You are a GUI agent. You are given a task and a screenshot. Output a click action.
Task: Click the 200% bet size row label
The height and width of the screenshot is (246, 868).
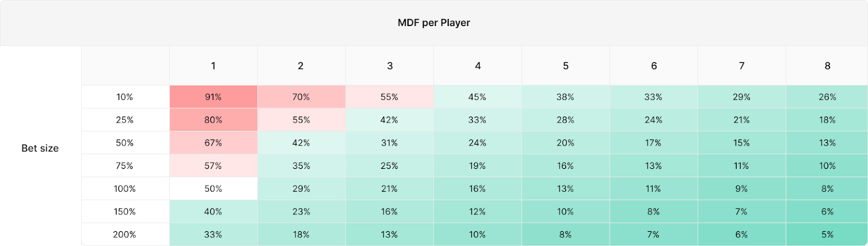pyautogui.click(x=125, y=235)
